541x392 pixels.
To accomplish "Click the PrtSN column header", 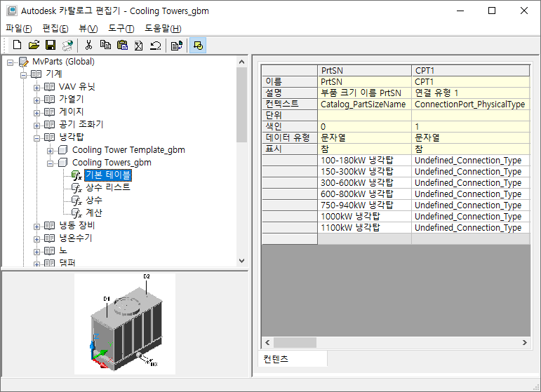I will pyautogui.click(x=364, y=70).
